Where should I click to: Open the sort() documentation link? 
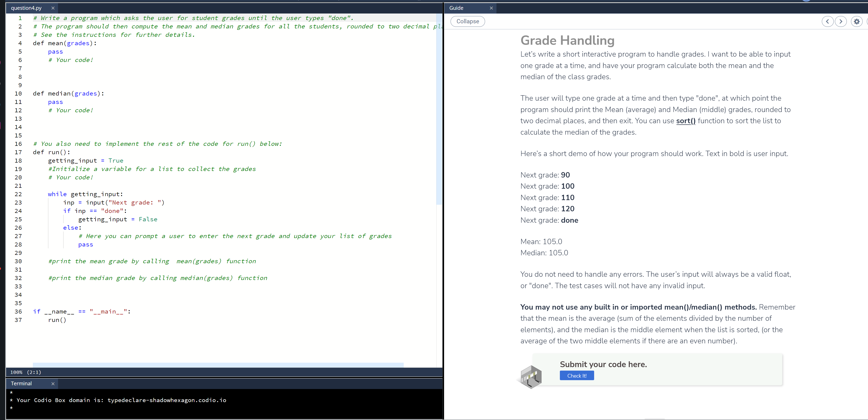point(686,121)
